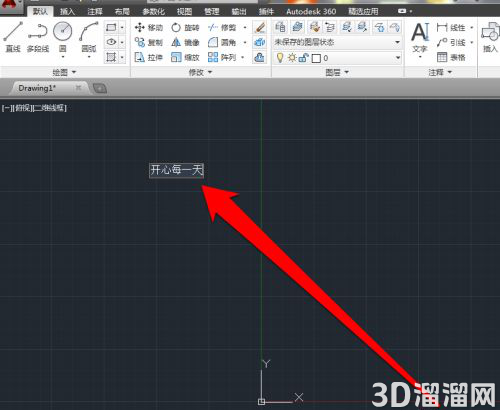Expand the 图层 panel

pyautogui.click(x=337, y=72)
